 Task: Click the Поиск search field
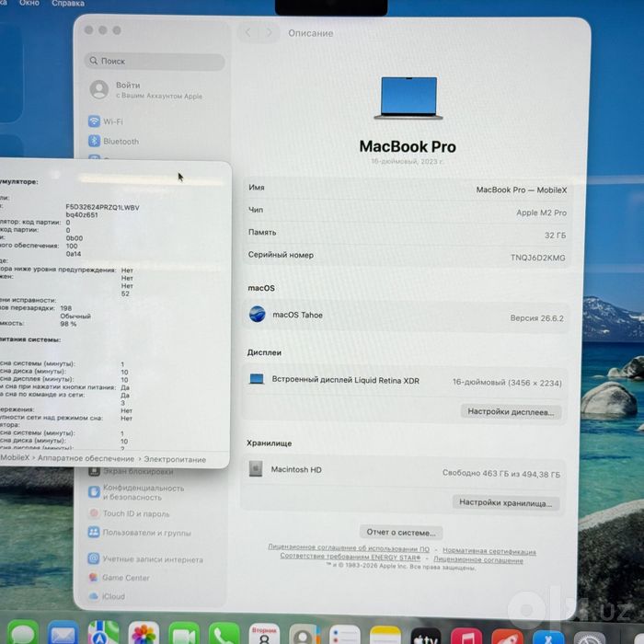[155, 62]
